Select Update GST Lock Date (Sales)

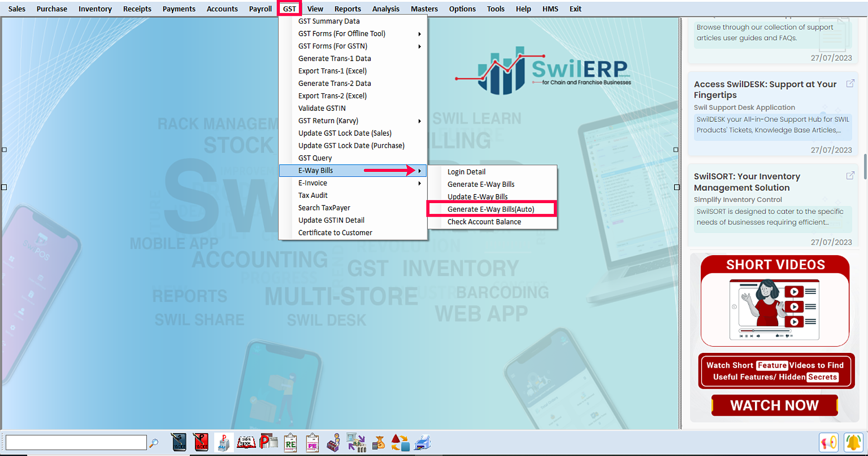[x=353, y=133]
